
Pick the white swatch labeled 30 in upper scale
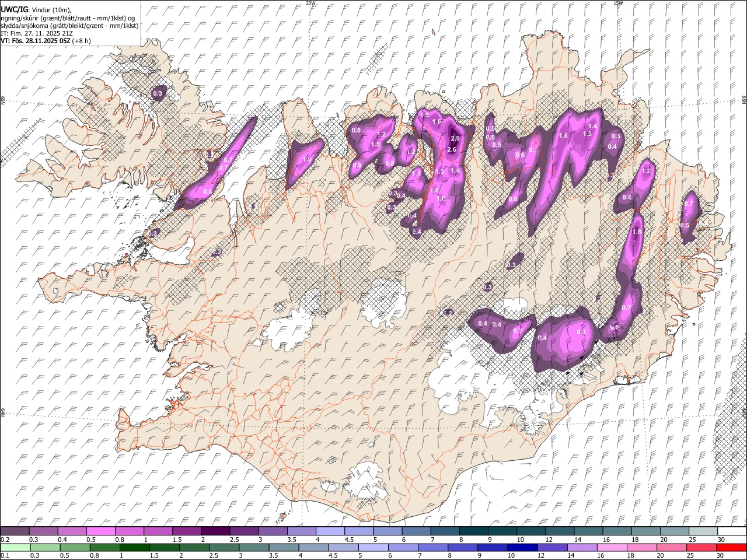731,531
